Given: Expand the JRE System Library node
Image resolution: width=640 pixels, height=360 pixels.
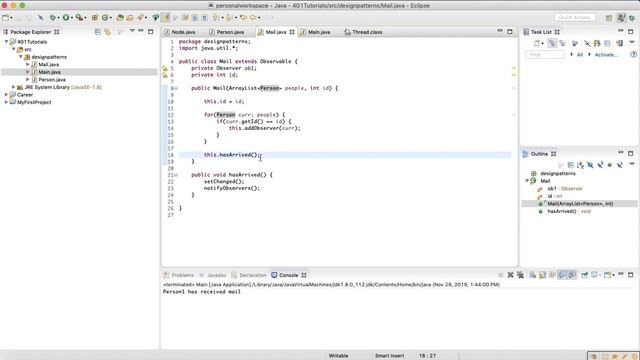Looking at the screenshot, I should (13, 87).
